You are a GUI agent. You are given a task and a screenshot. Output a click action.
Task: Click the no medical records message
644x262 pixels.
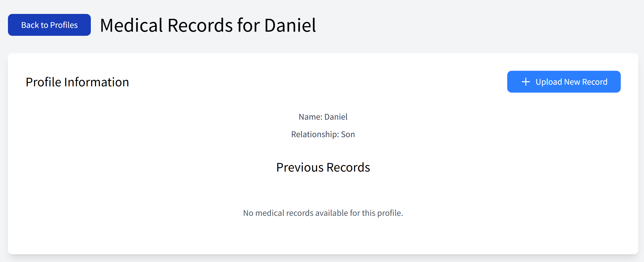pyautogui.click(x=323, y=213)
